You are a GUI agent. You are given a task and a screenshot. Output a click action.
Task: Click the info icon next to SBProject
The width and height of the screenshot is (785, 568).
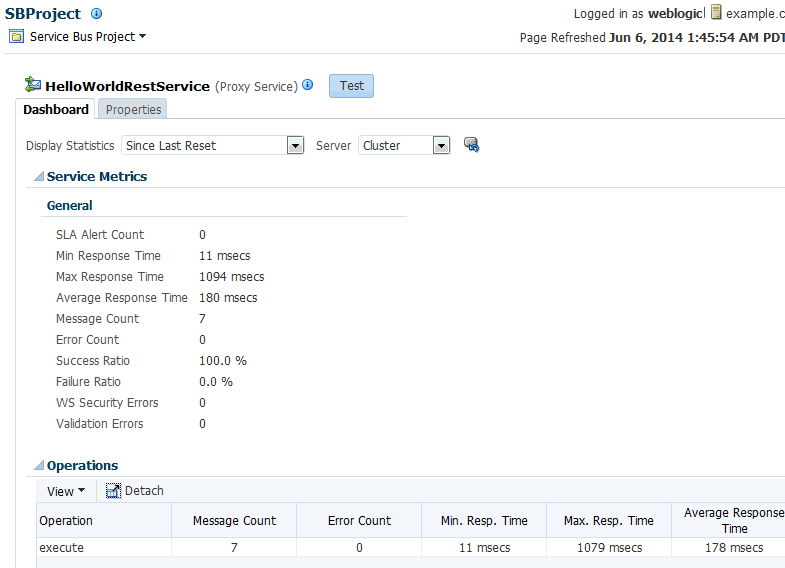pyautogui.click(x=96, y=14)
